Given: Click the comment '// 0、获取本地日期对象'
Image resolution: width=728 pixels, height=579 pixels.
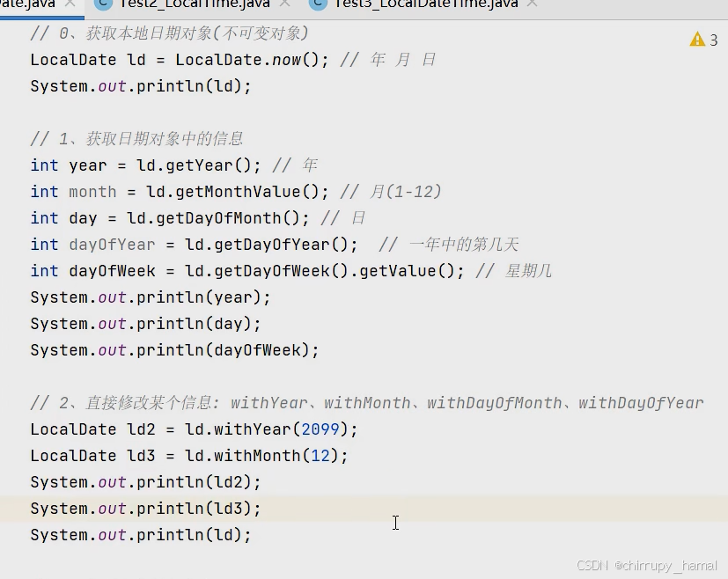Looking at the screenshot, I should (x=169, y=33).
